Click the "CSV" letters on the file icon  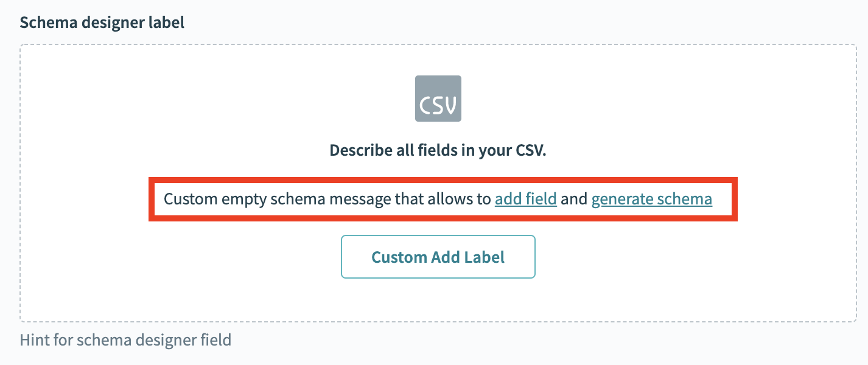click(438, 105)
